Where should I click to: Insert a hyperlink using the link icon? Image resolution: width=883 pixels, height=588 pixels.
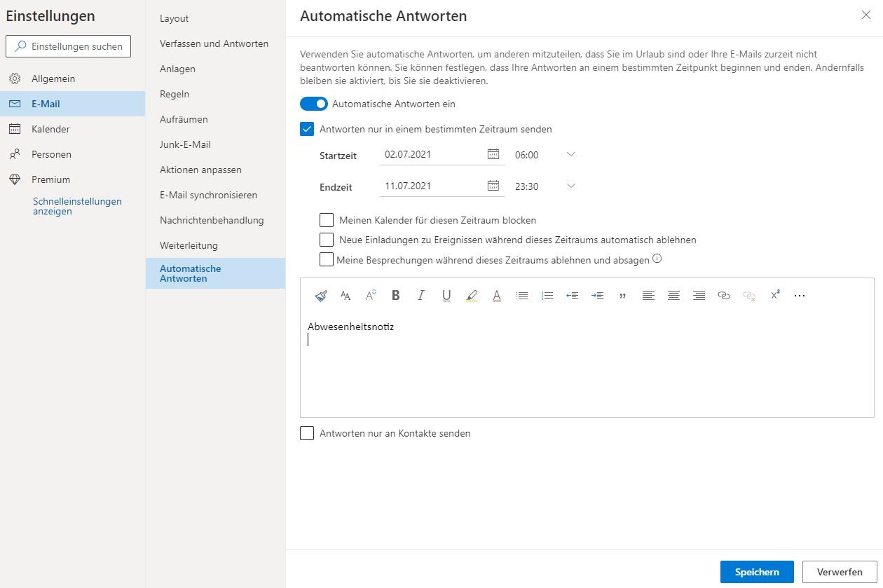724,296
